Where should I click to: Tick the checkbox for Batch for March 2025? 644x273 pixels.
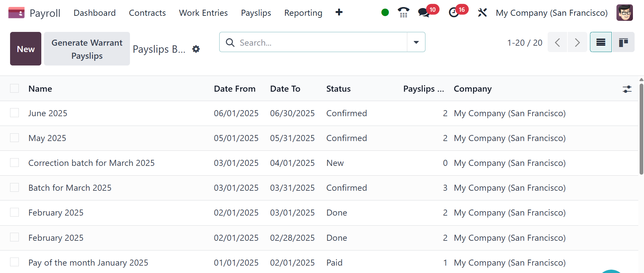point(14,187)
